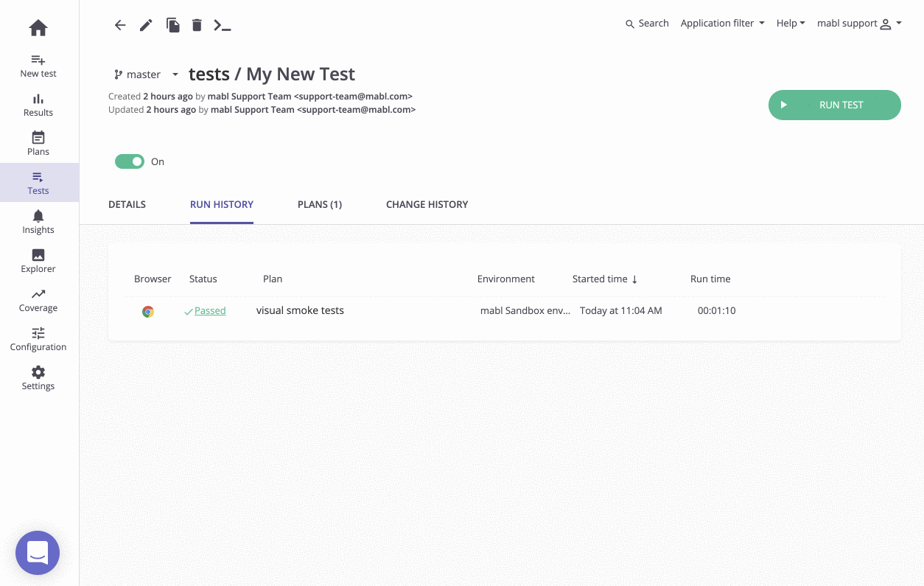Viewport: 924px width, 586px height.
Task: Click the trash delete icon
Action: (197, 25)
